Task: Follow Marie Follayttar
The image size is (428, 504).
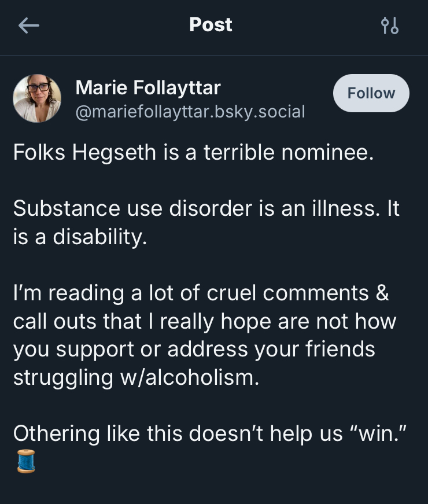Action: 371,93
